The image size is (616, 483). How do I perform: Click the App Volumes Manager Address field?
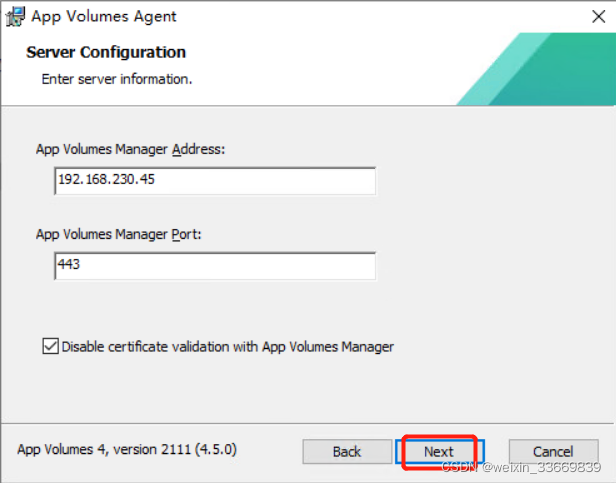point(215,181)
